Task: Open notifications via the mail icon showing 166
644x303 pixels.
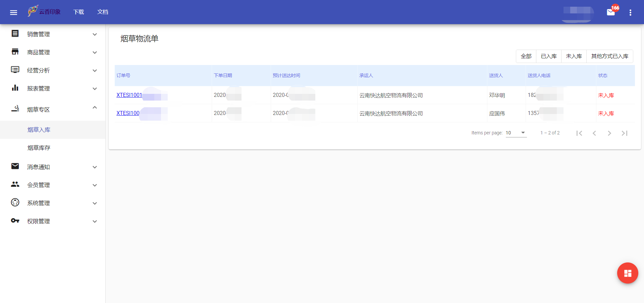Action: [x=610, y=13]
